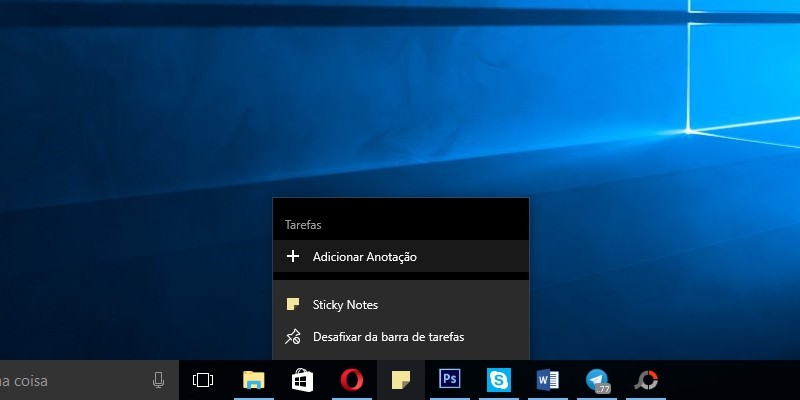The height and width of the screenshot is (400, 800).
Task: Click the Telegram unread badge showing 77
Action: point(604,388)
